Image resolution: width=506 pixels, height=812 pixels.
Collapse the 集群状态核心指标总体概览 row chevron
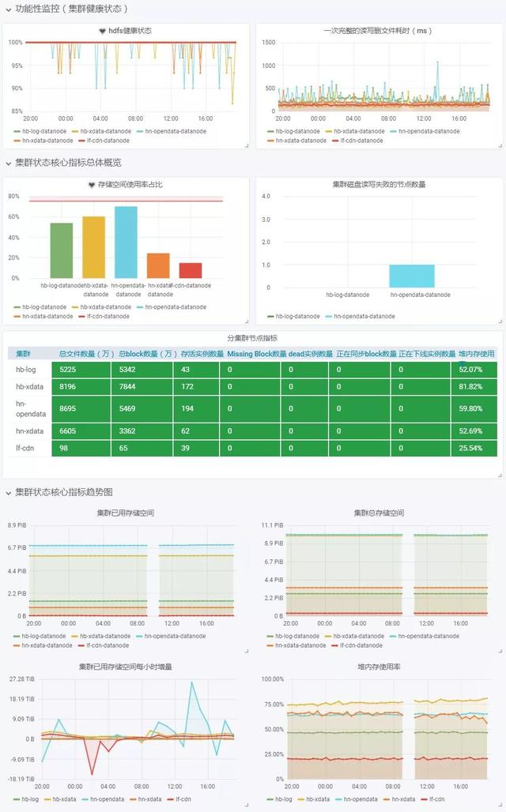[x=8, y=164]
